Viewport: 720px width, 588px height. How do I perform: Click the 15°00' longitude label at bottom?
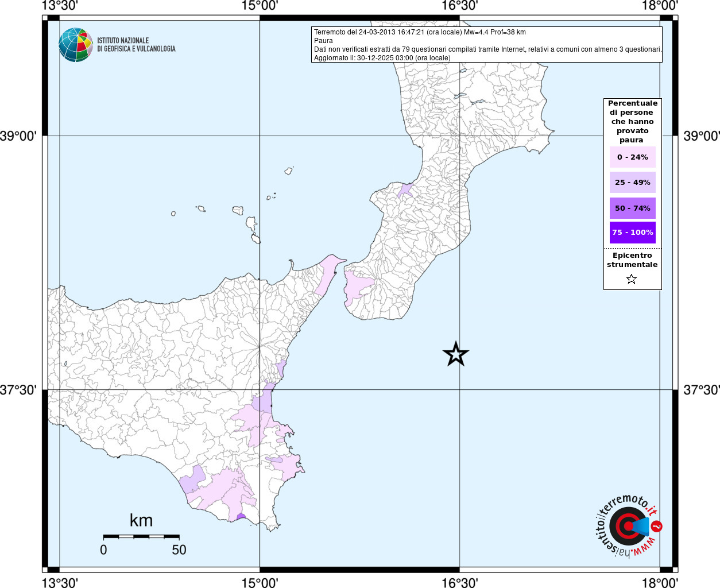(x=260, y=583)
